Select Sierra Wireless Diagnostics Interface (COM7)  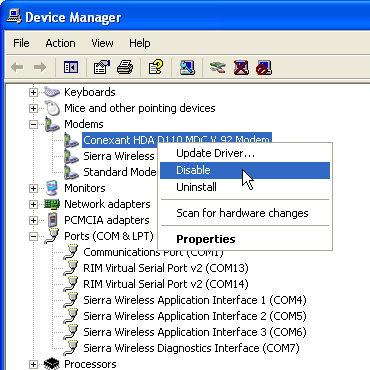point(191,348)
